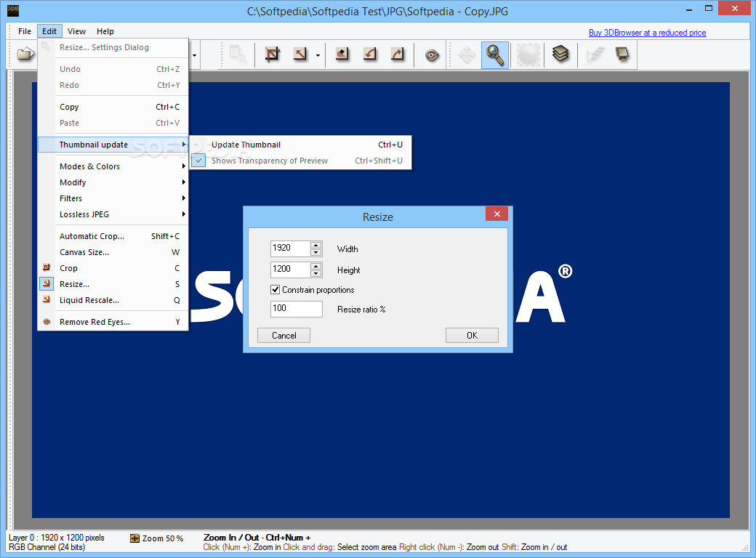Click the Height input field
Image resolution: width=756 pixels, height=558 pixels.
tap(291, 270)
